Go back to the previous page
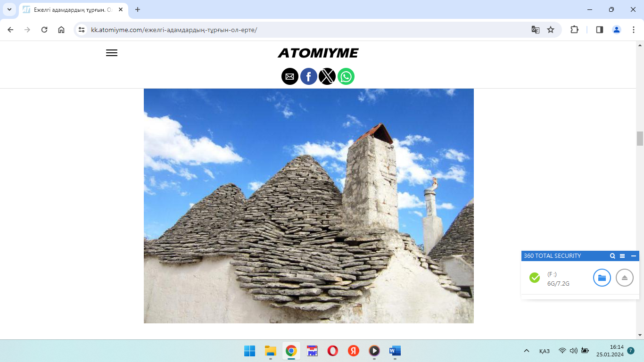644x362 pixels. point(10,30)
